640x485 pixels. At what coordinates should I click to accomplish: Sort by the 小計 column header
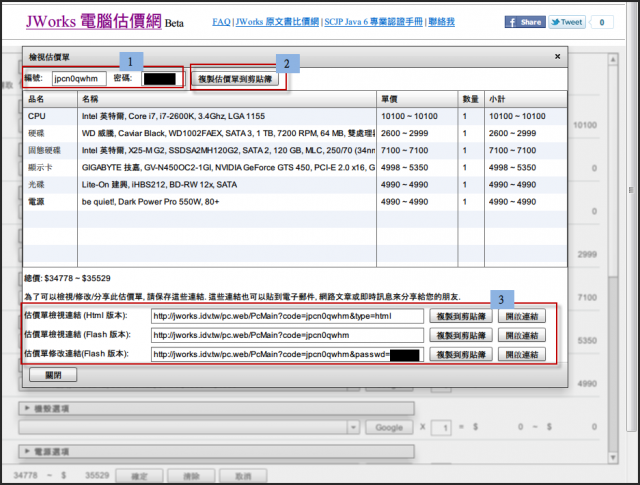(x=526, y=99)
